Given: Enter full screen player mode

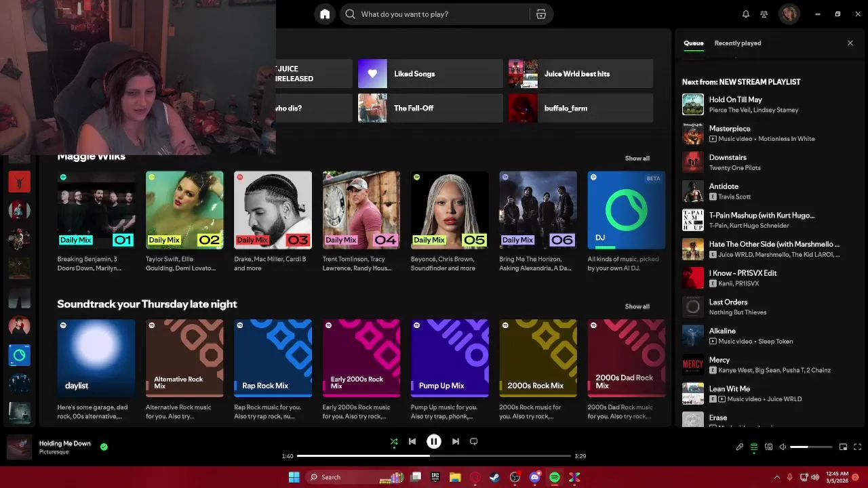Looking at the screenshot, I should point(858,447).
